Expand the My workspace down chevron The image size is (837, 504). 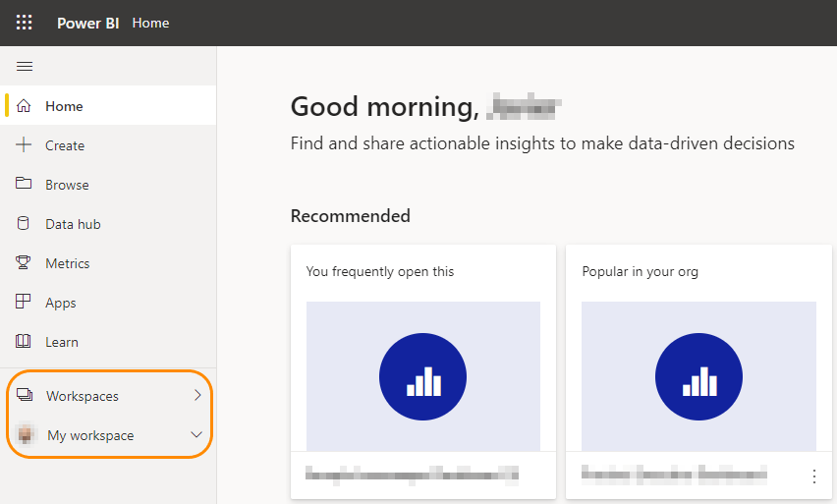196,435
